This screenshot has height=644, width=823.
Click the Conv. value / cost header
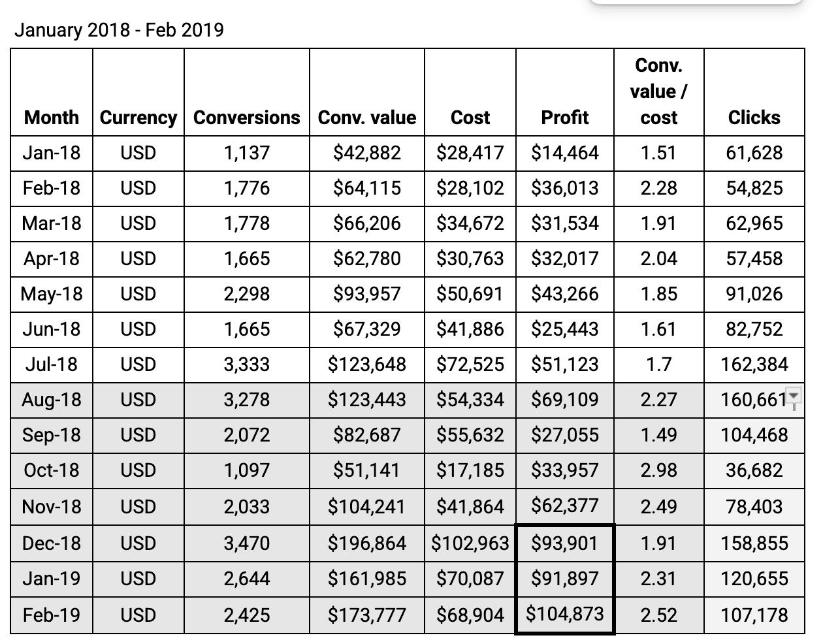tap(658, 91)
